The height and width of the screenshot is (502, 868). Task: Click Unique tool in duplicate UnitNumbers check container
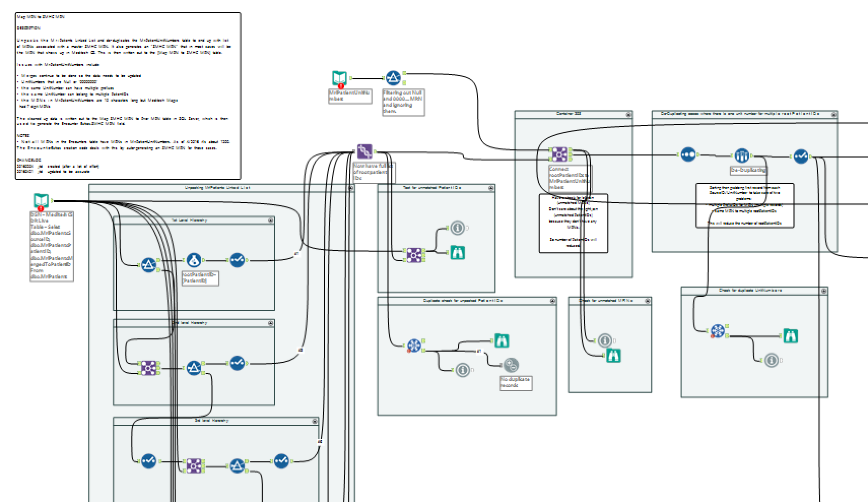point(717,331)
